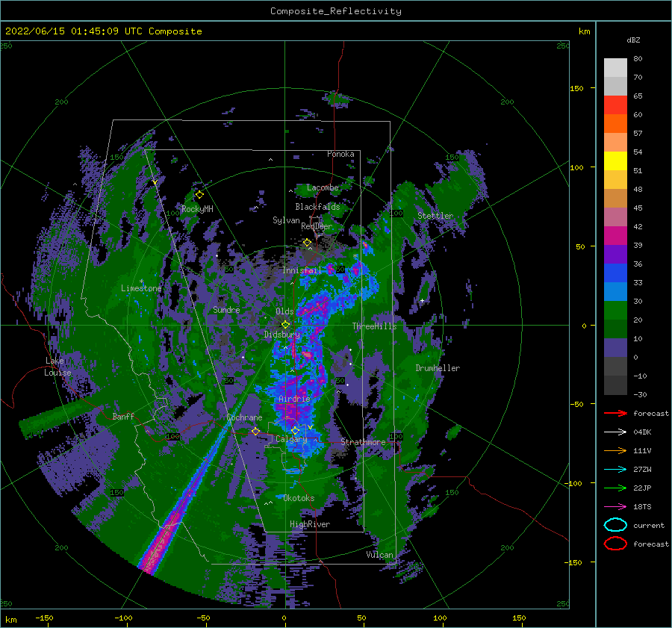This screenshot has height=628, width=672.
Task: Click the dBZ legend heading
Action: point(633,40)
